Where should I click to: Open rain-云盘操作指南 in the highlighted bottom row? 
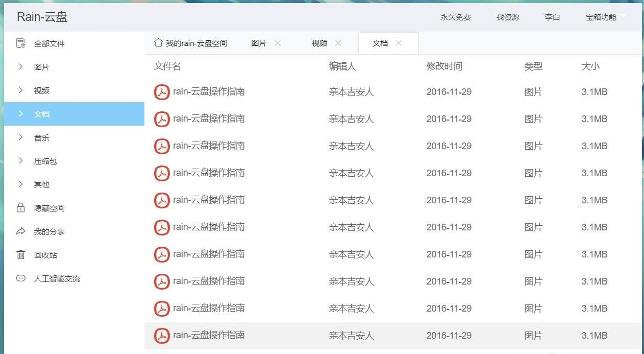[x=209, y=335]
